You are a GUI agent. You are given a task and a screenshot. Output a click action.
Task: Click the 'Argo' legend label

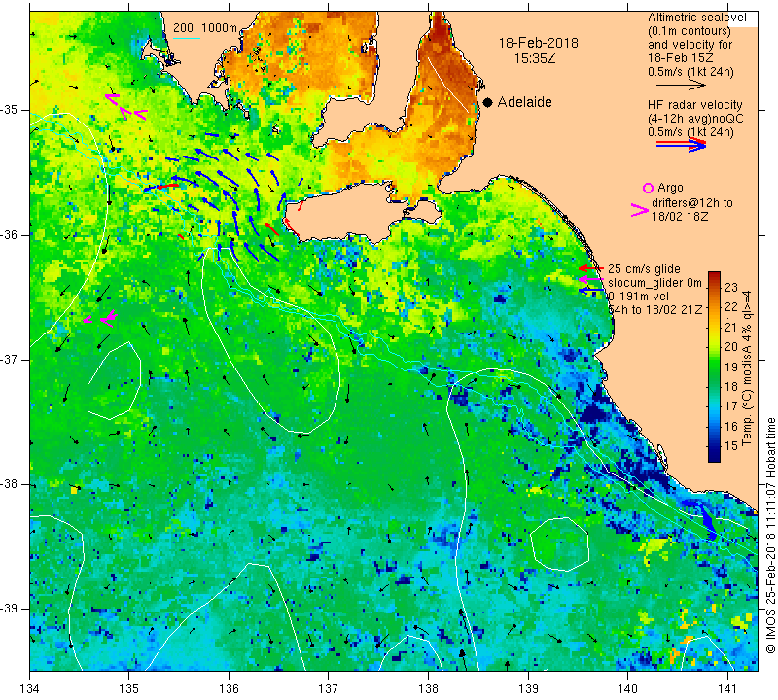pyautogui.click(x=670, y=188)
